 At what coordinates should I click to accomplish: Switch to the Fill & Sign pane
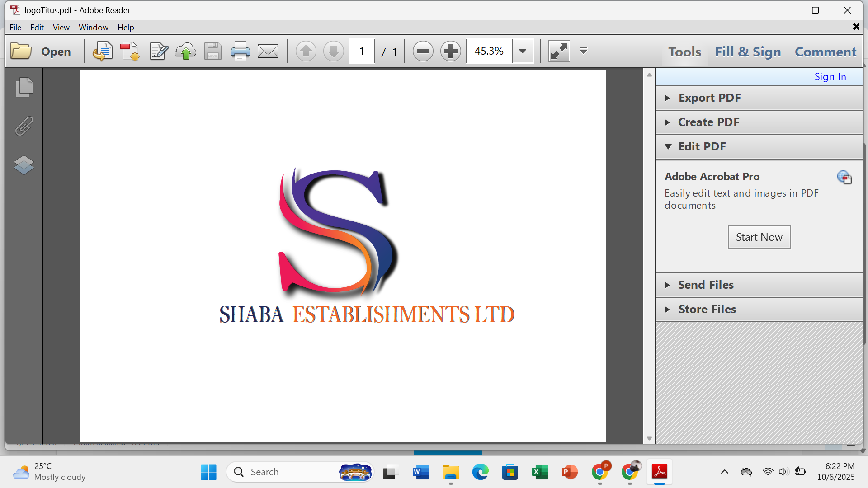coord(748,52)
